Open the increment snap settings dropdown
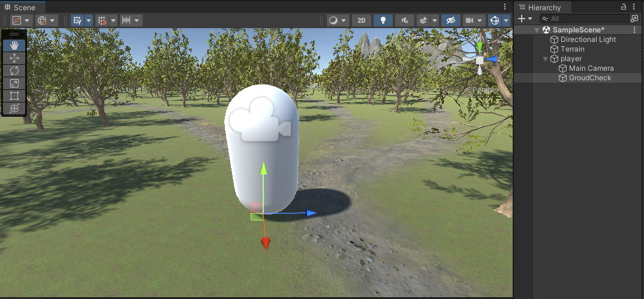This screenshot has height=299, width=644. (131, 20)
